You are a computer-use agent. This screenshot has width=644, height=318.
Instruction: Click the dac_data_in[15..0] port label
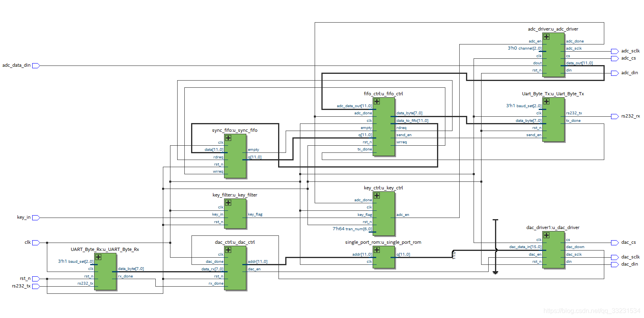(525, 247)
